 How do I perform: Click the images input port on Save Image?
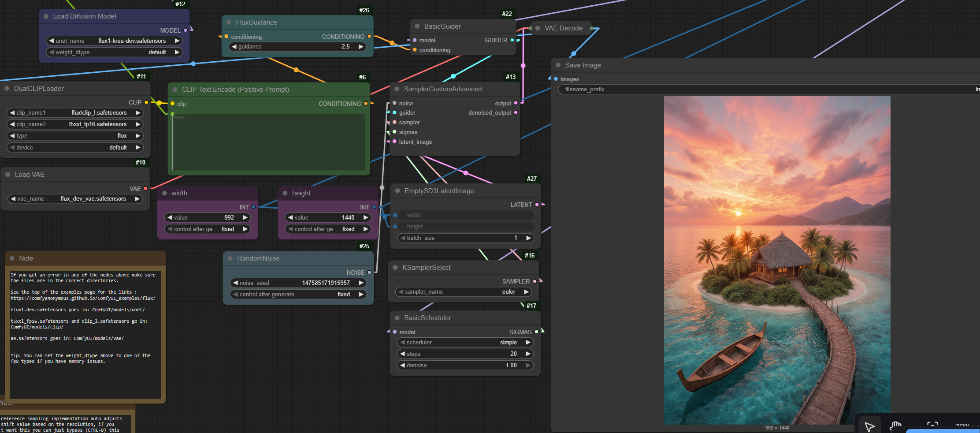[x=556, y=79]
